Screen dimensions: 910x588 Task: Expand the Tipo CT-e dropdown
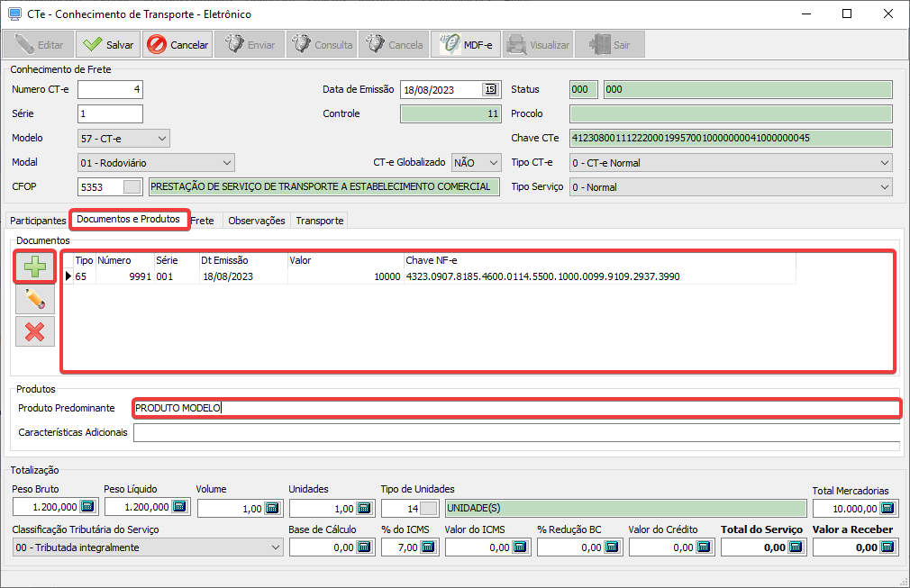(885, 163)
